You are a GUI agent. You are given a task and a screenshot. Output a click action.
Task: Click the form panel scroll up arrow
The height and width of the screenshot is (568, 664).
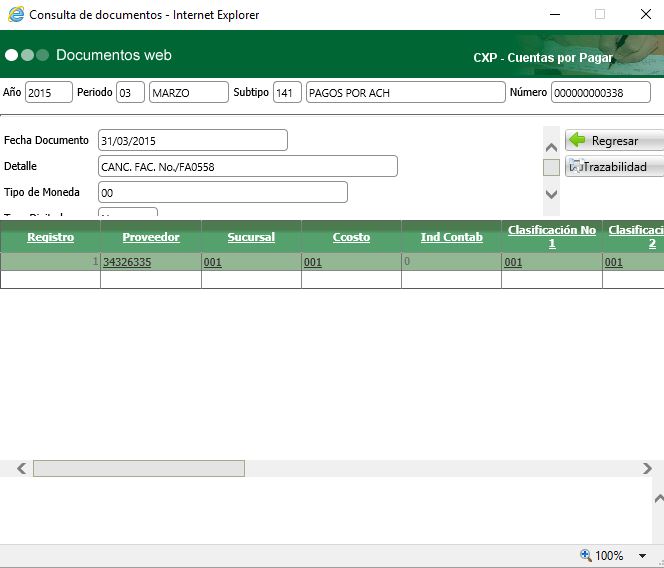[551, 148]
